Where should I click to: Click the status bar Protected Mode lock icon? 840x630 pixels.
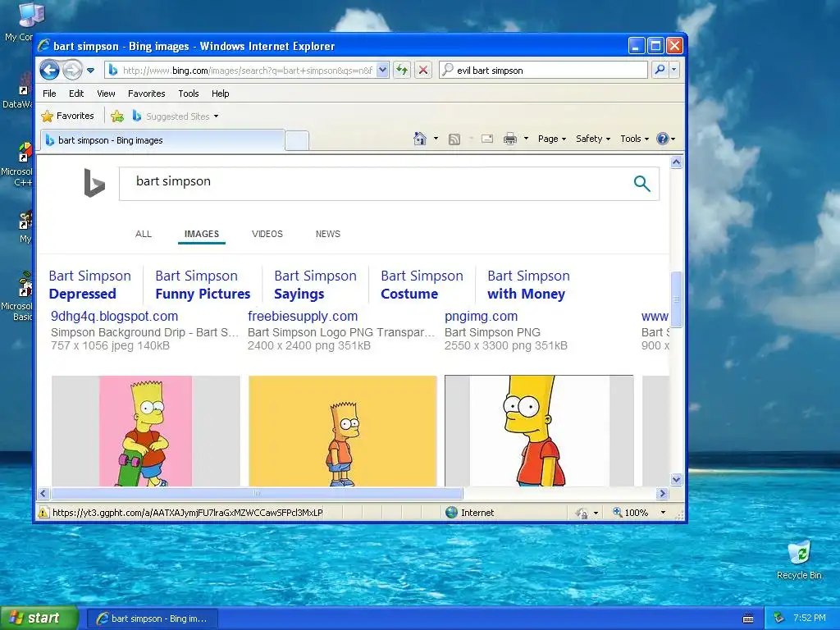[x=582, y=514]
